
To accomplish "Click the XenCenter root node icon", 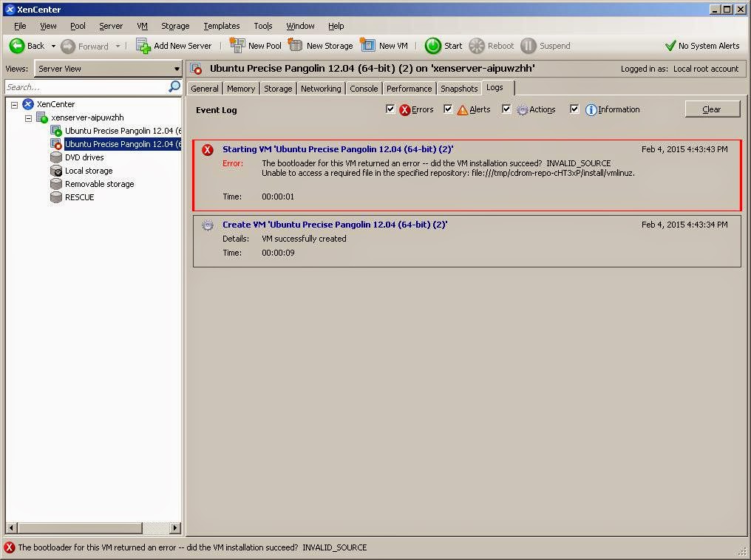I will (x=28, y=104).
